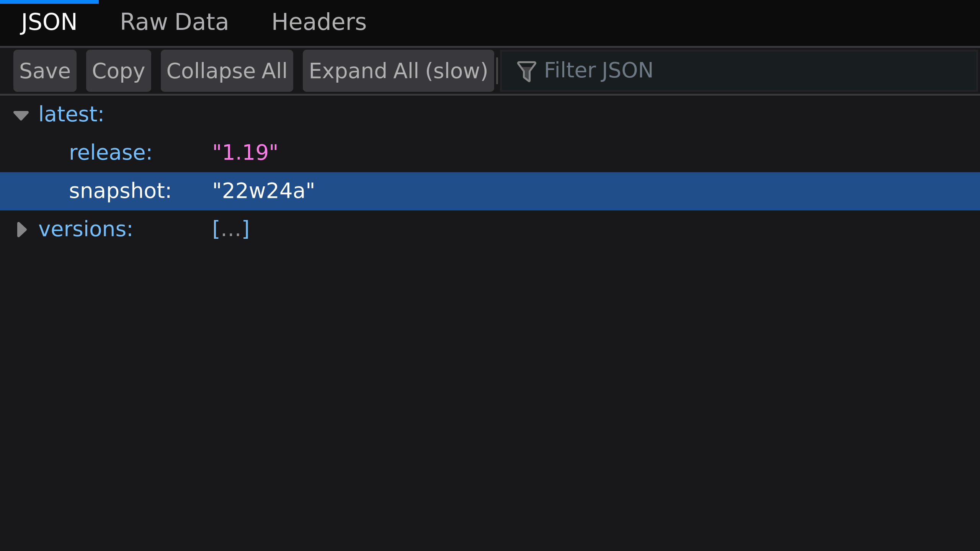Switch to the Raw Data tab
980x551 pixels.
tap(174, 22)
